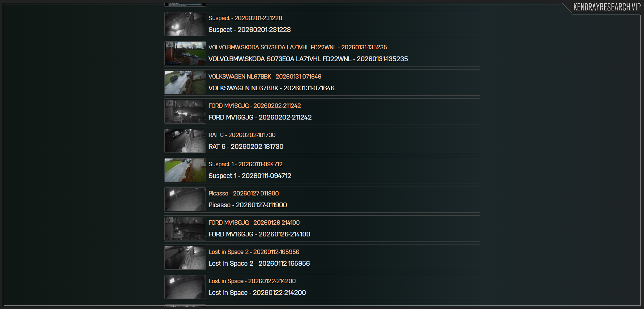Screen dimensions: 644x309
Task: Click white text Suspect 1 - 20260111-094712
Action: coord(250,176)
